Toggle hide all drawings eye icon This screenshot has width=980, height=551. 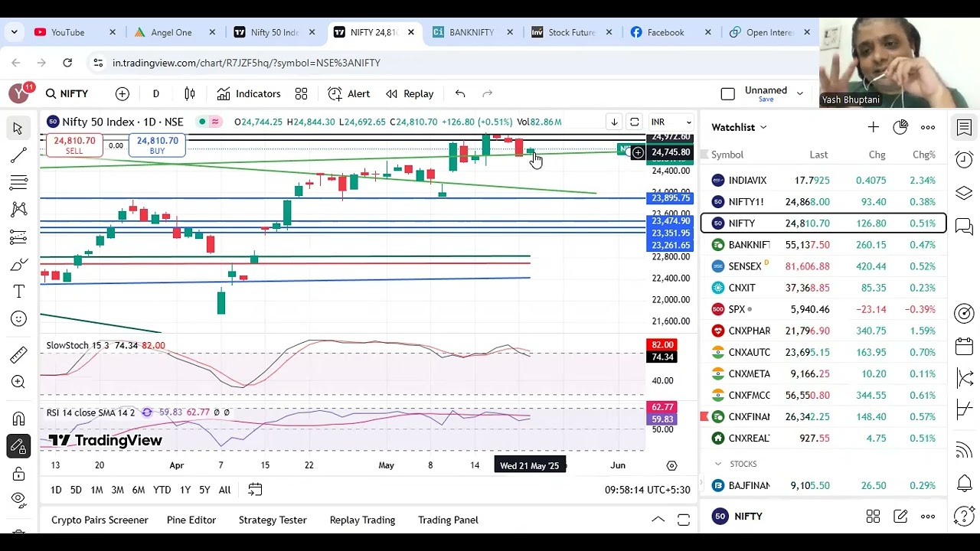(x=18, y=500)
